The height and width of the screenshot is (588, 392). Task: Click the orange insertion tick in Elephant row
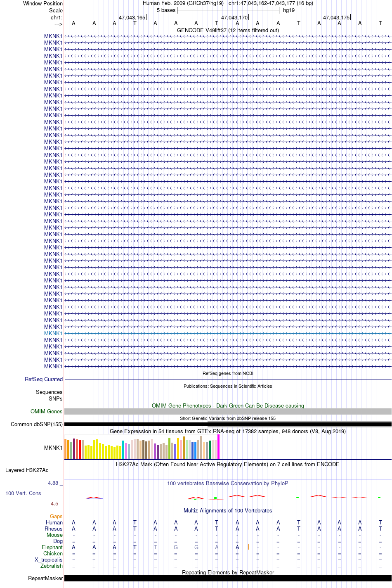coord(248,547)
